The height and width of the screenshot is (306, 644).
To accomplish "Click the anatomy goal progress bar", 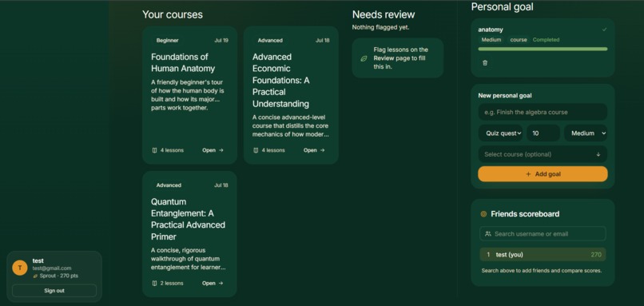I will tap(543, 49).
